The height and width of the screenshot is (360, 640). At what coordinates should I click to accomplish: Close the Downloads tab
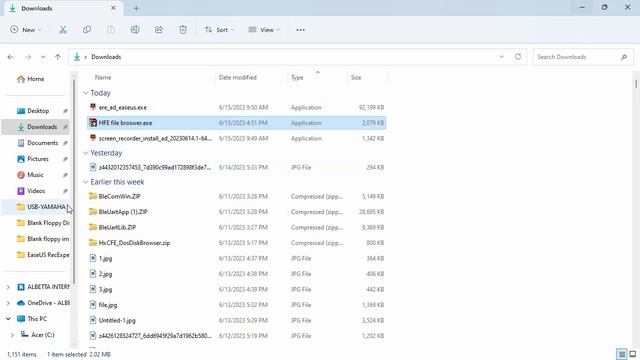113,8
